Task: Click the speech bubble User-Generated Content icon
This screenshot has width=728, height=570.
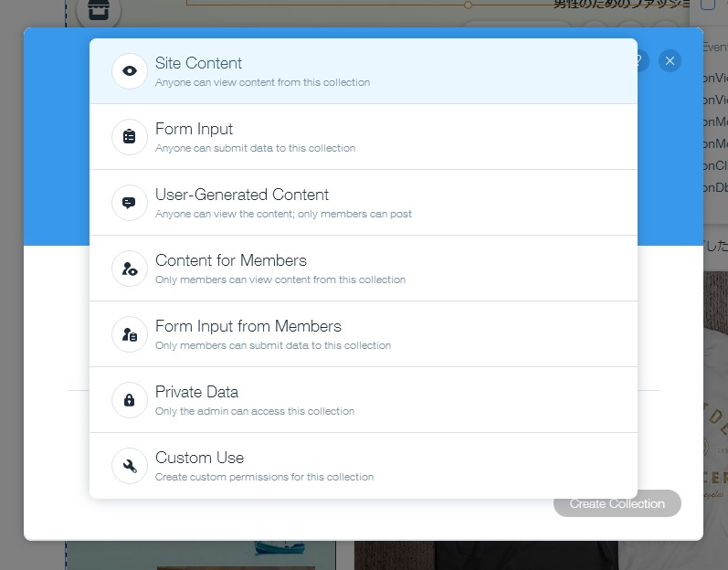Action: tap(130, 203)
